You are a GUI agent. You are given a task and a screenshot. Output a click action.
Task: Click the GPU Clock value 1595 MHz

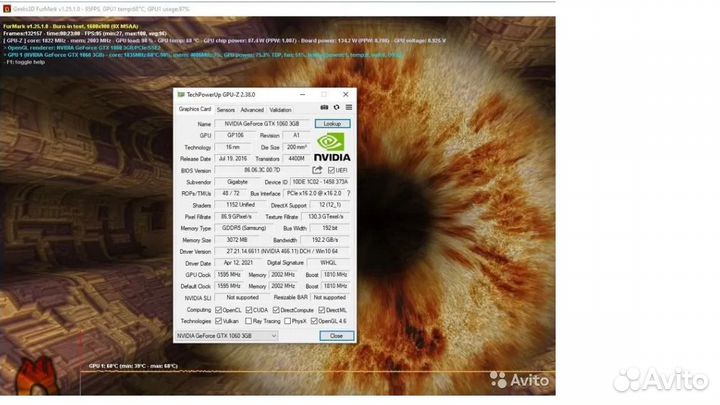[229, 275]
